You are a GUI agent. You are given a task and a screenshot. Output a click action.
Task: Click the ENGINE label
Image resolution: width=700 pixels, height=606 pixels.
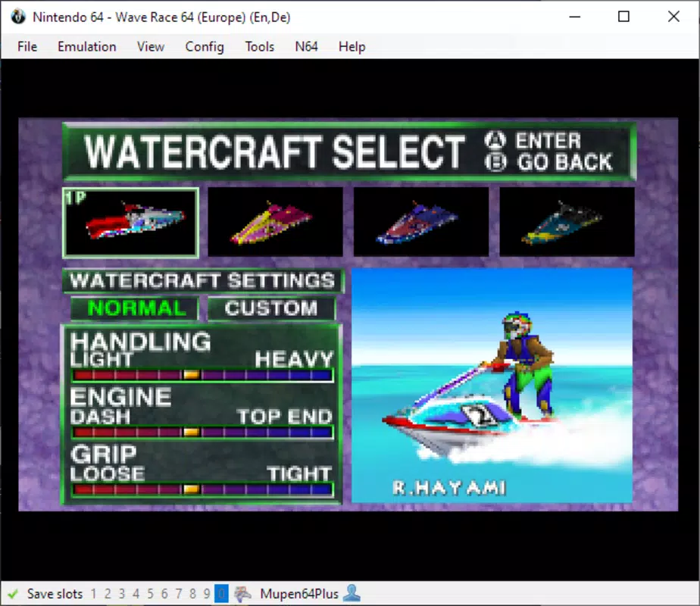tap(121, 397)
